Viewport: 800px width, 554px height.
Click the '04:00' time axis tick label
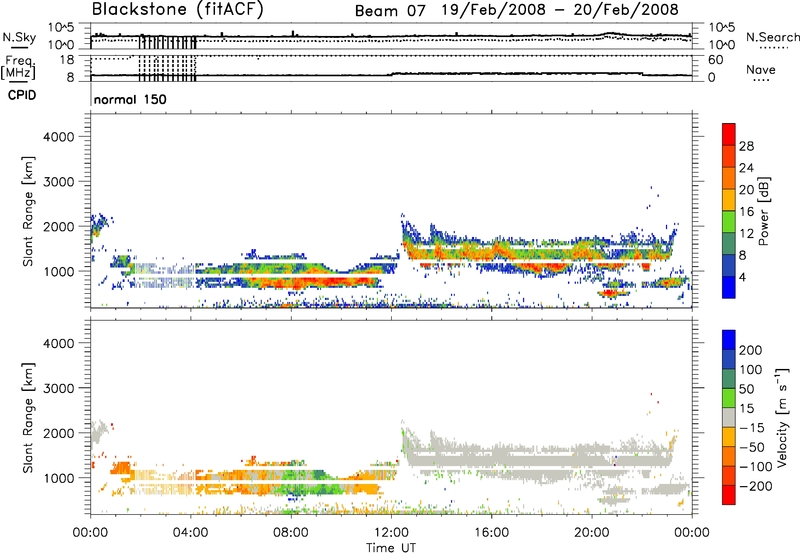[190, 533]
